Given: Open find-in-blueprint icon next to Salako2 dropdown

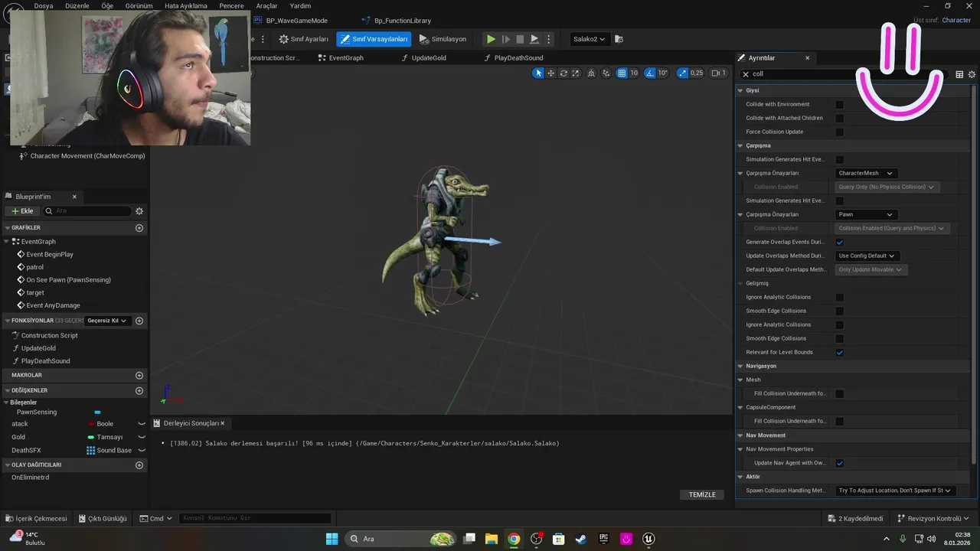Looking at the screenshot, I should pyautogui.click(x=619, y=39).
